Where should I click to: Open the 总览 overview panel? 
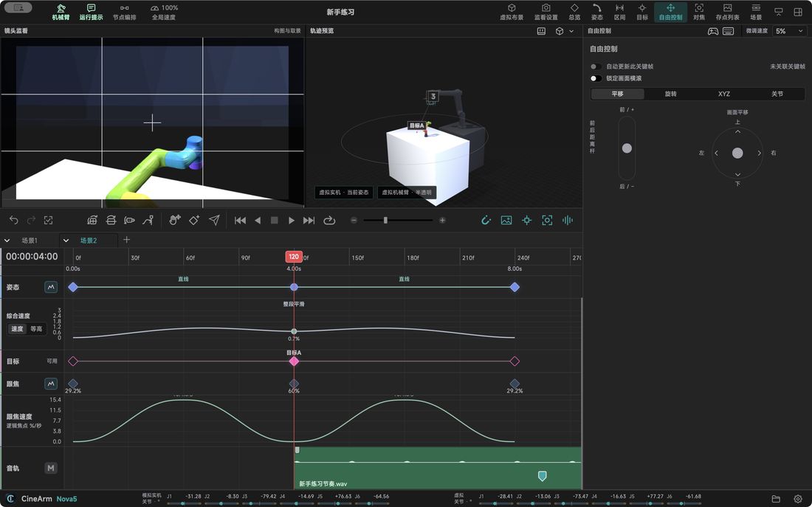(574, 12)
